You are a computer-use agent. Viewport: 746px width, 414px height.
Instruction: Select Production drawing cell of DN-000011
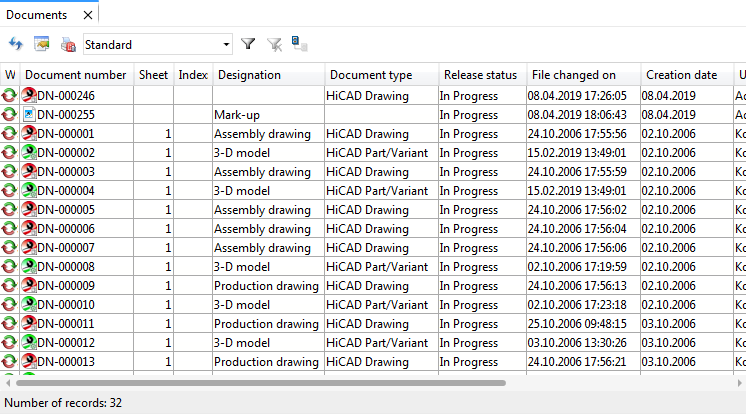click(266, 324)
